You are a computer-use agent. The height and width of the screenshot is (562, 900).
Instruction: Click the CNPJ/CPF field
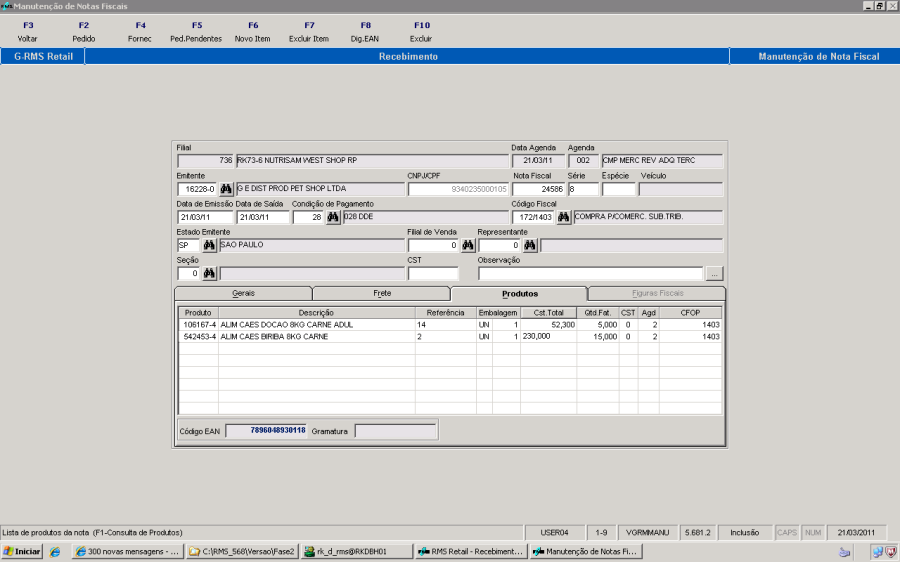(458, 189)
